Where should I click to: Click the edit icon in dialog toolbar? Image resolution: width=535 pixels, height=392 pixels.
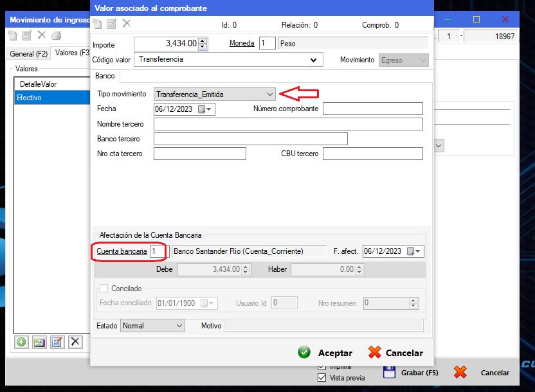click(x=112, y=24)
